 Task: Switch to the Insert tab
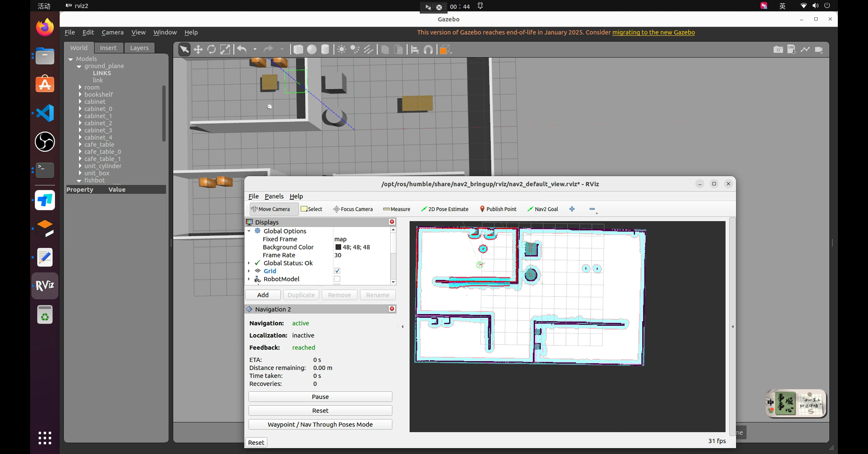[108, 48]
